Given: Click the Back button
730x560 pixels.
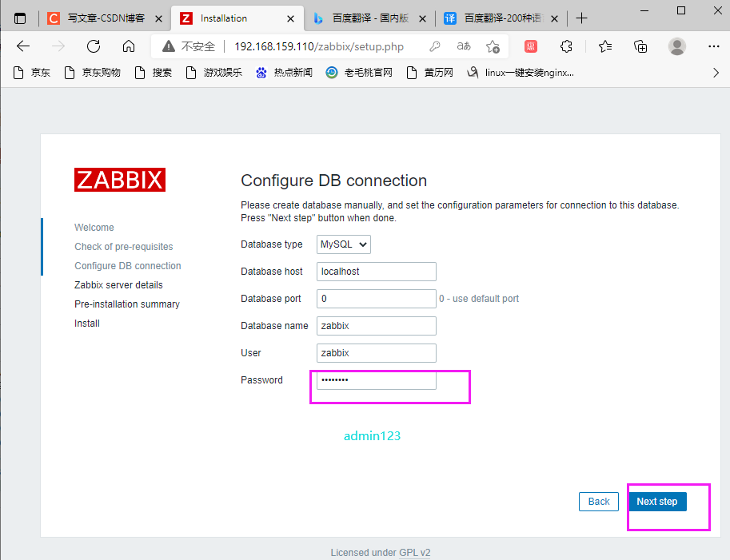Looking at the screenshot, I should (x=599, y=502).
